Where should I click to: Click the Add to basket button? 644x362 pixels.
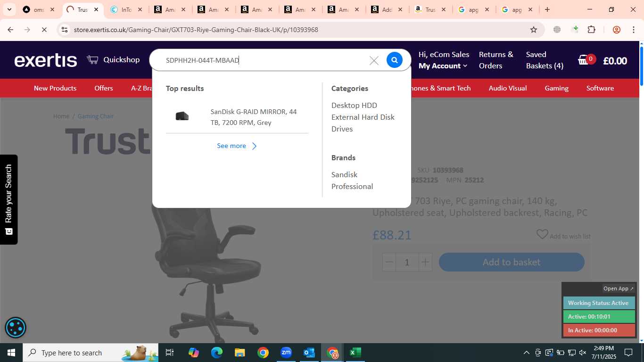[x=512, y=262]
